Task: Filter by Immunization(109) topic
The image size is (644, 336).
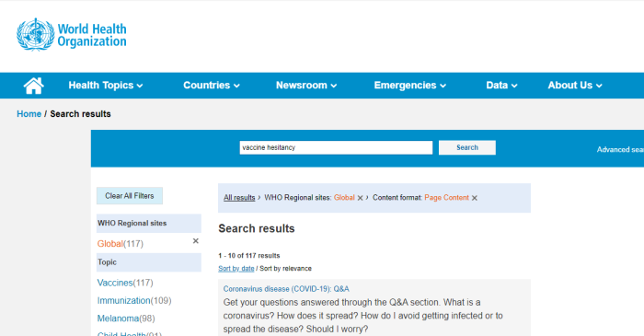Action: pyautogui.click(x=134, y=300)
